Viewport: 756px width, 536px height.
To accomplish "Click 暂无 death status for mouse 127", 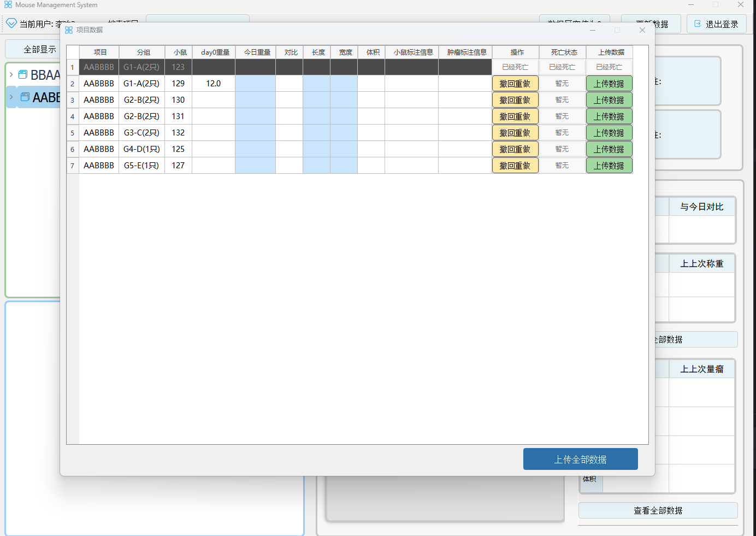I will [562, 166].
